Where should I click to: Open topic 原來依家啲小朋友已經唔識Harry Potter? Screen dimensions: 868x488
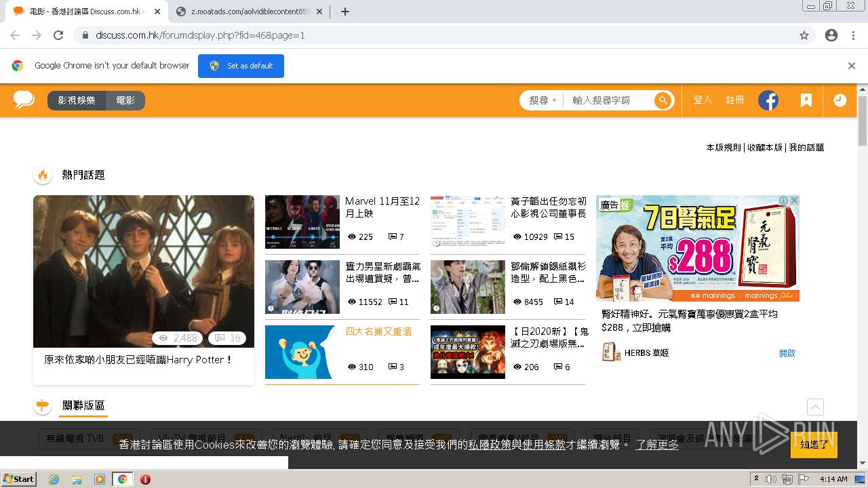coord(139,360)
